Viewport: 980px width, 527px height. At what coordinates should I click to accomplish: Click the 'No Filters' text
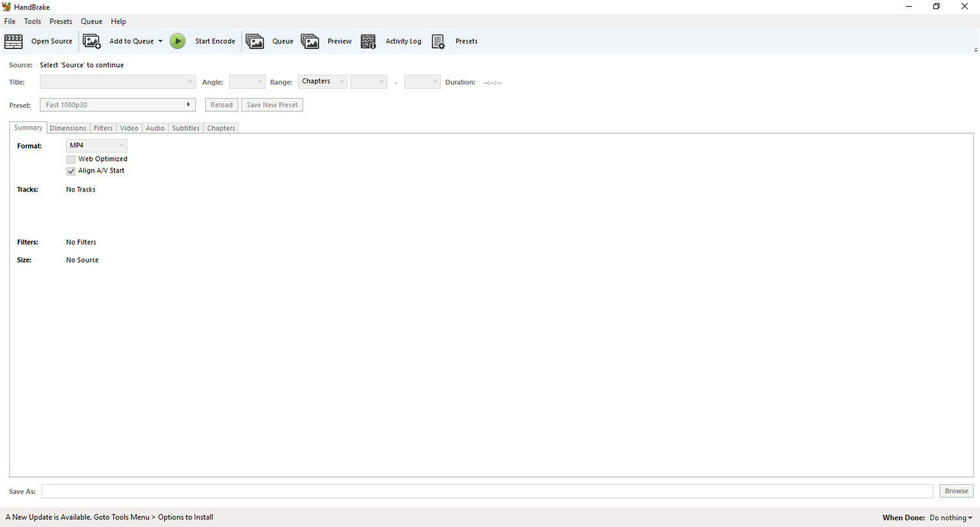[81, 242]
